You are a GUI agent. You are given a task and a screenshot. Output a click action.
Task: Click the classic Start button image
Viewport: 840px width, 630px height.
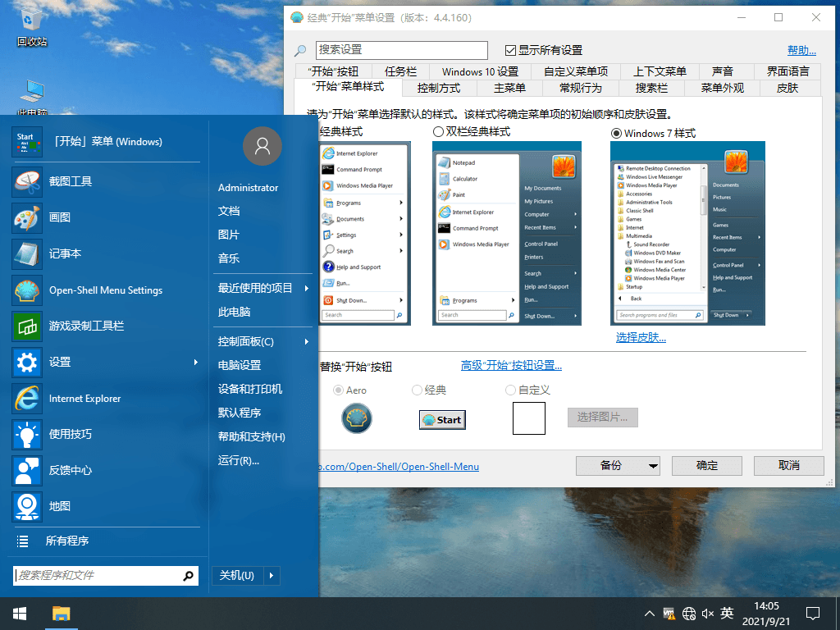(x=442, y=420)
